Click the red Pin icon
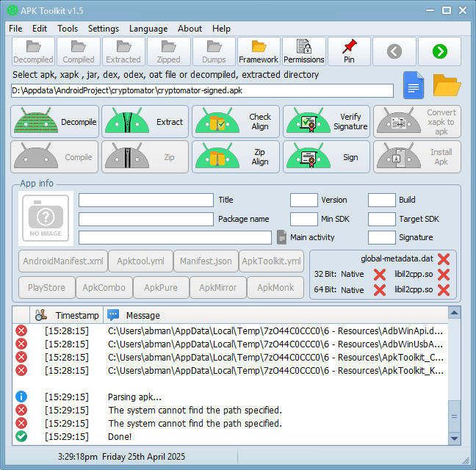476x470 pixels. click(x=349, y=51)
